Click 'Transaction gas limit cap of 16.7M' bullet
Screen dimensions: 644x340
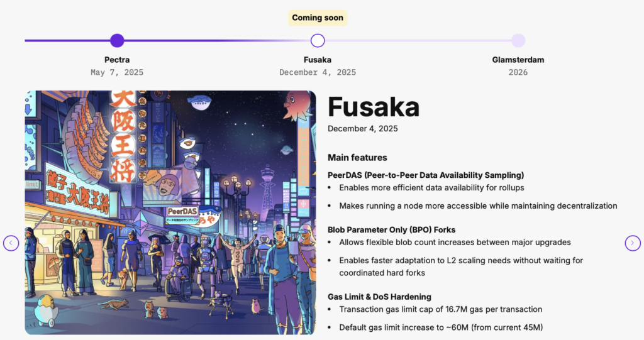point(441,309)
